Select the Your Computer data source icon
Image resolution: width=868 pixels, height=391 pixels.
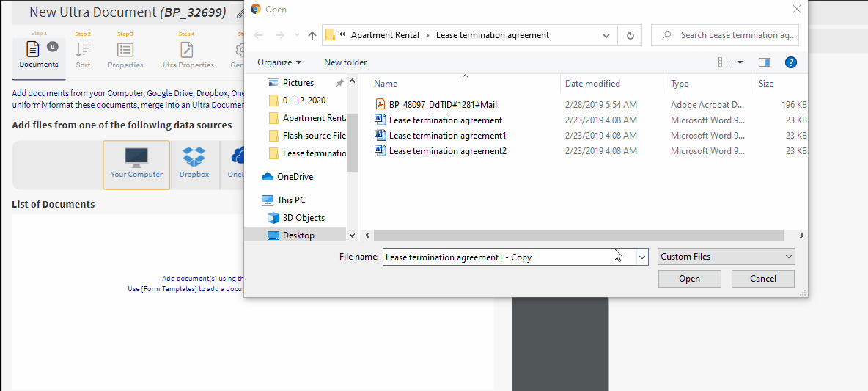click(136, 163)
